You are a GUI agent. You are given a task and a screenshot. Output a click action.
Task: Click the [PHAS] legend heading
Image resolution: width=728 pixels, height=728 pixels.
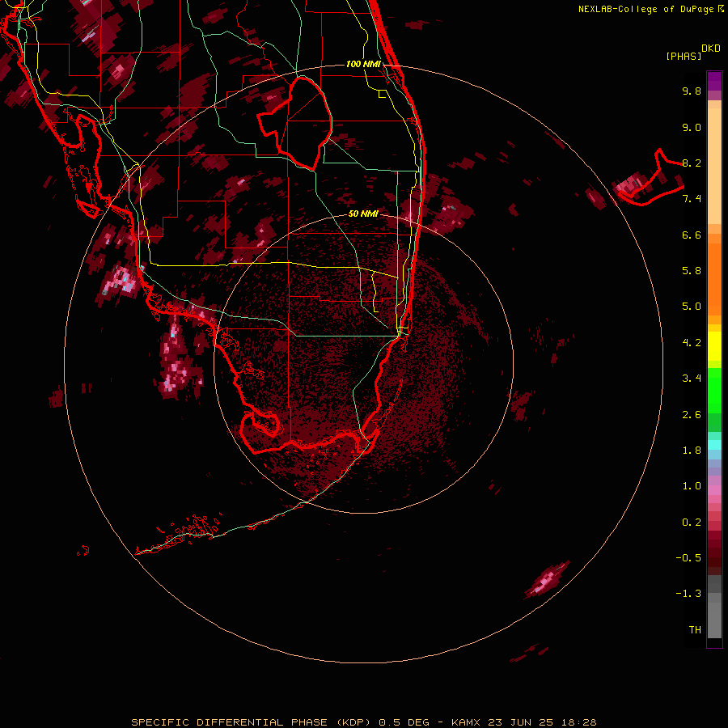(684, 56)
